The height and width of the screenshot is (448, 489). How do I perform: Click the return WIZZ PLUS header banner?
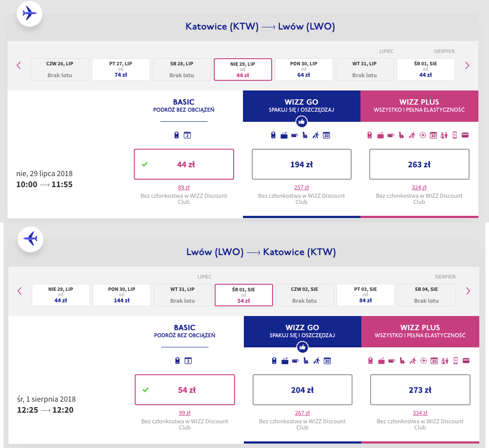tap(420, 331)
